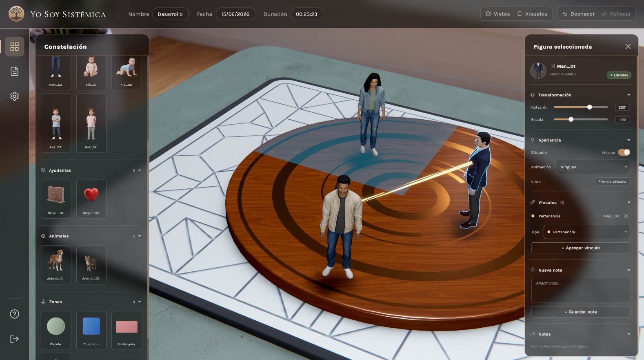Screen dimensions: 644x360
Task: Collapse the Transformación section
Action: [x=628, y=95]
